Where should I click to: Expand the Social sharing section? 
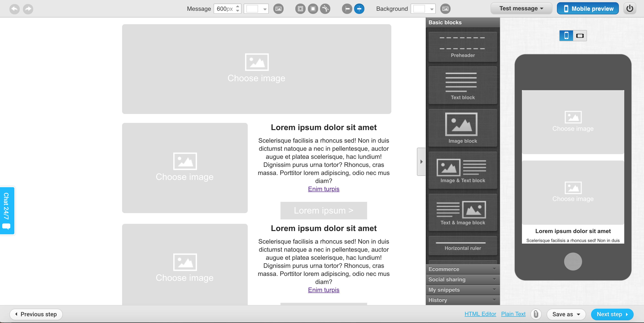[x=463, y=279]
